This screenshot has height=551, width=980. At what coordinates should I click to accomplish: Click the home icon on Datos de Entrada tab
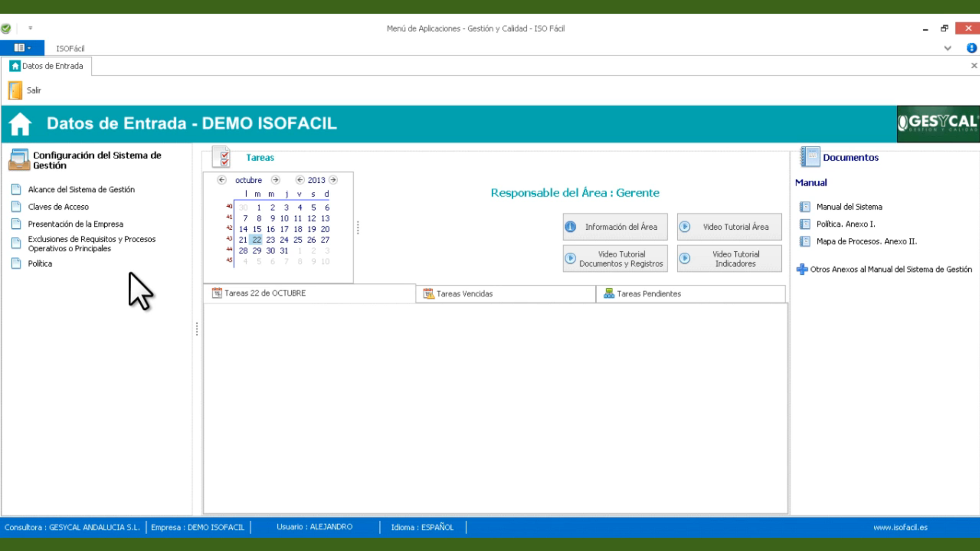click(15, 66)
